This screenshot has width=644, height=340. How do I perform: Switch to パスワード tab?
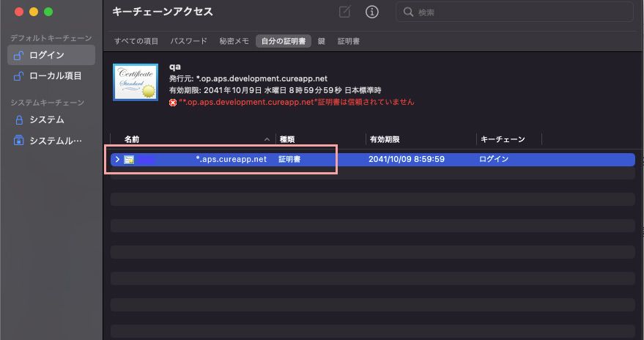(188, 41)
